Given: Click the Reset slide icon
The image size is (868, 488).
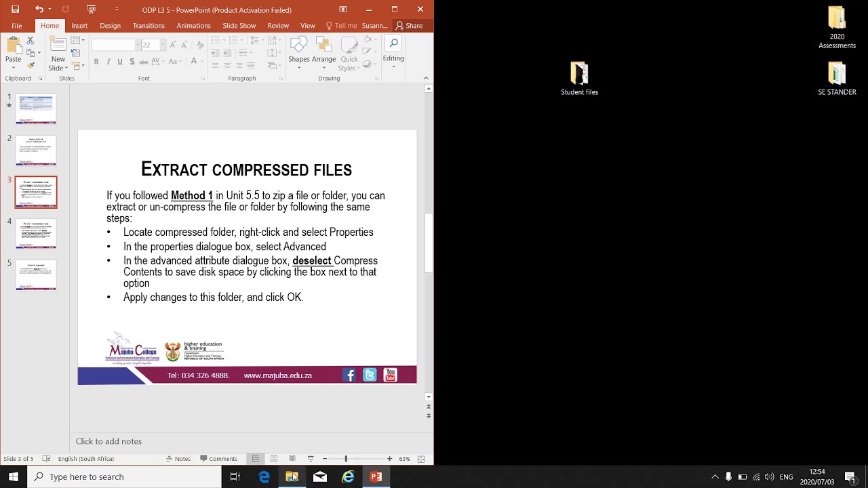Looking at the screenshot, I should tap(75, 53).
